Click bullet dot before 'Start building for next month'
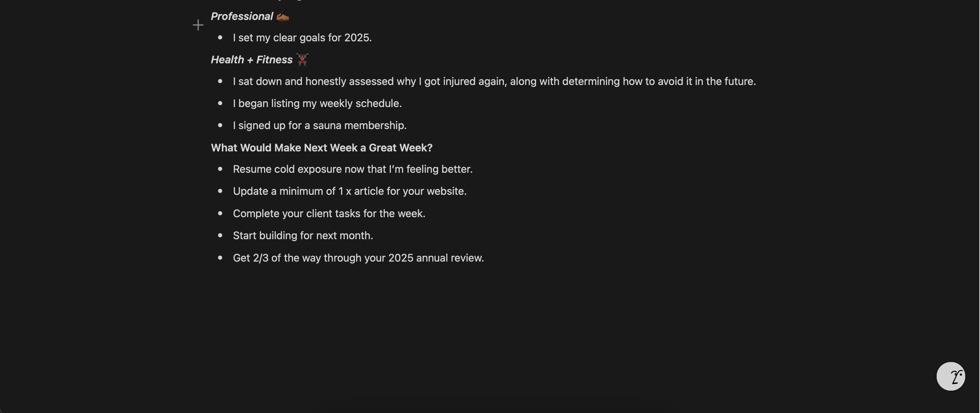The height and width of the screenshot is (413, 980). tap(220, 236)
